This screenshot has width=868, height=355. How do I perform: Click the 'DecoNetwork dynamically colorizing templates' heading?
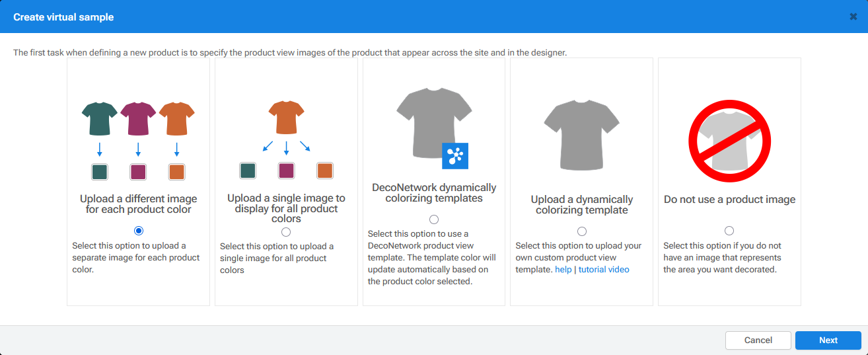coord(434,193)
